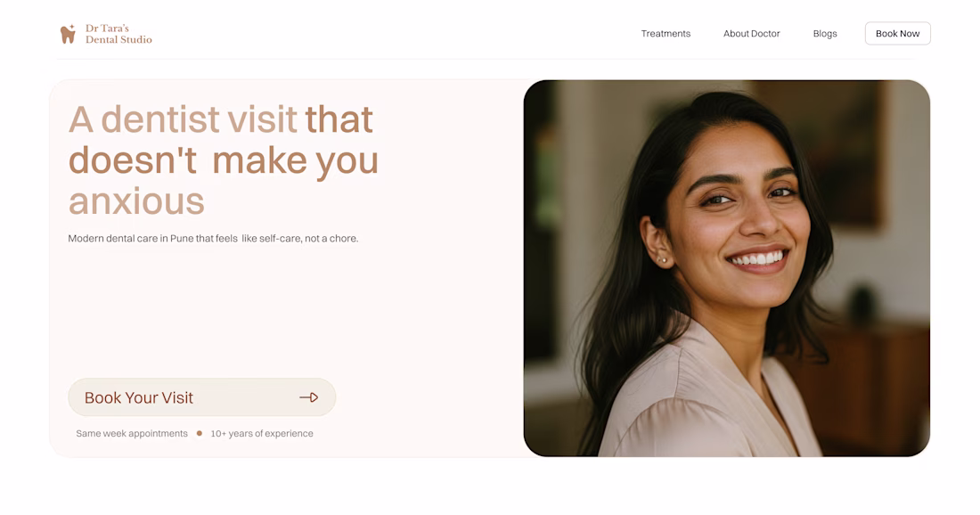Click the arrow icon in Book Your Visit
The width and height of the screenshot is (980, 515).
pos(309,397)
